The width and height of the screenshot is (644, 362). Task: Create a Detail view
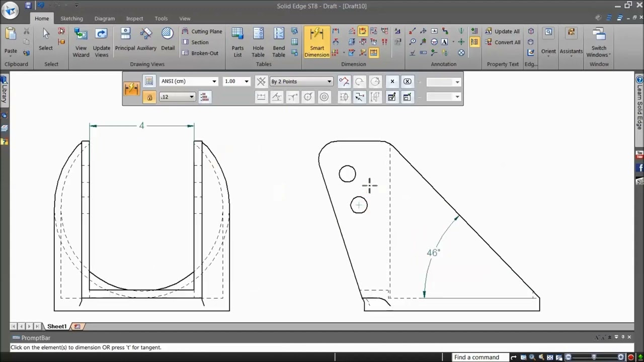pos(168,39)
